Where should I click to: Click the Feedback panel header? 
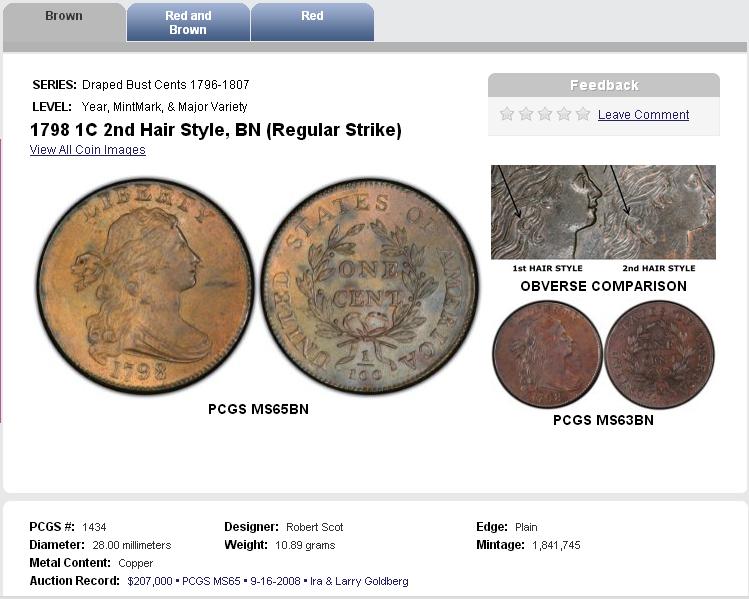click(604, 85)
